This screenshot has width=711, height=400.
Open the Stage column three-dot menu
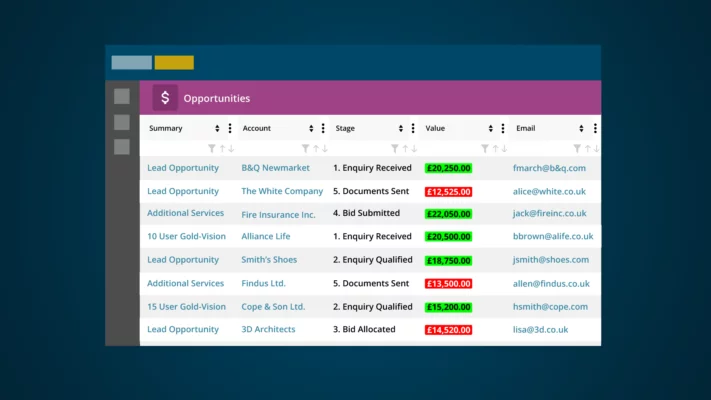pyautogui.click(x=413, y=128)
